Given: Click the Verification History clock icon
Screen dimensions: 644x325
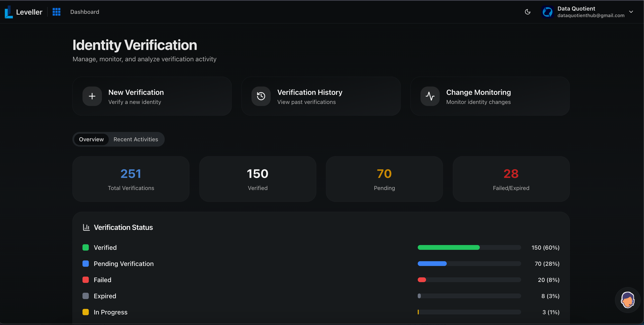Looking at the screenshot, I should click(x=261, y=96).
